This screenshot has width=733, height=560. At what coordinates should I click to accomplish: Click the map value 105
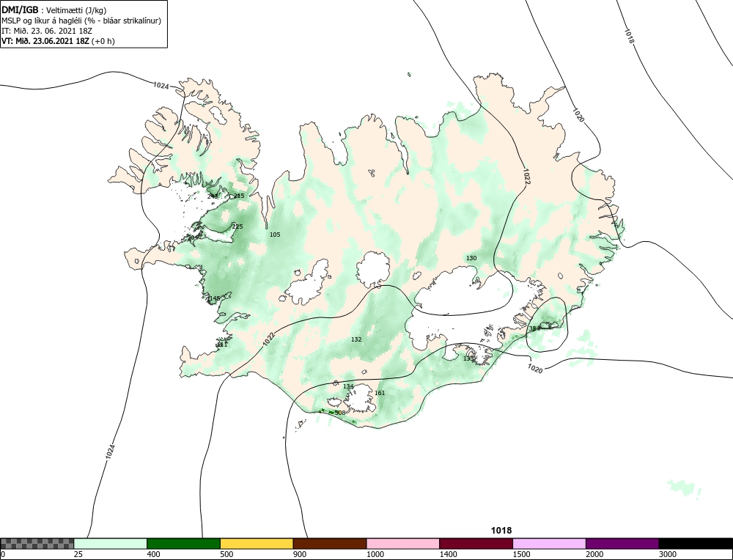pos(275,235)
